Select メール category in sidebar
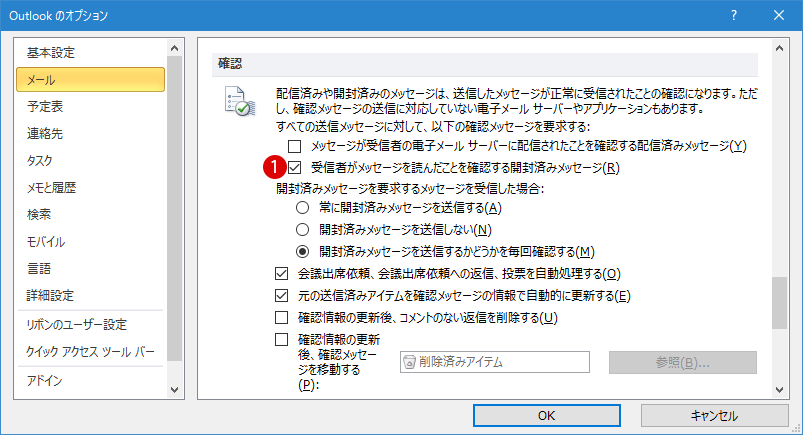 pos(91,79)
